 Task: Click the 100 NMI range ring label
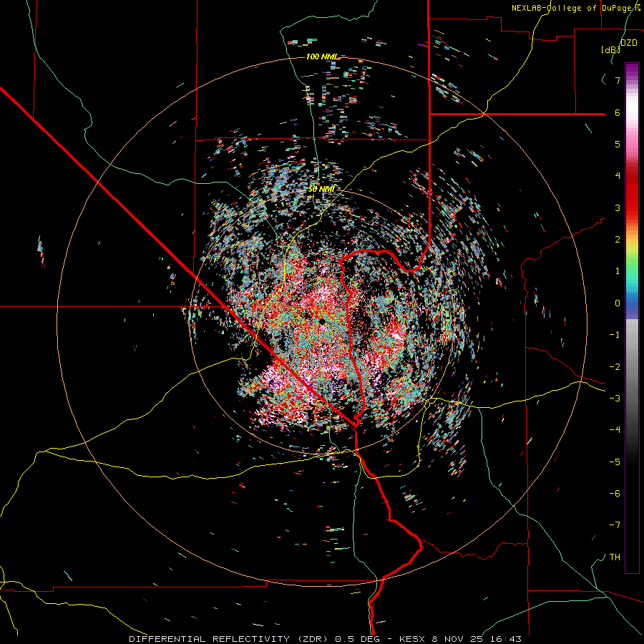321,57
